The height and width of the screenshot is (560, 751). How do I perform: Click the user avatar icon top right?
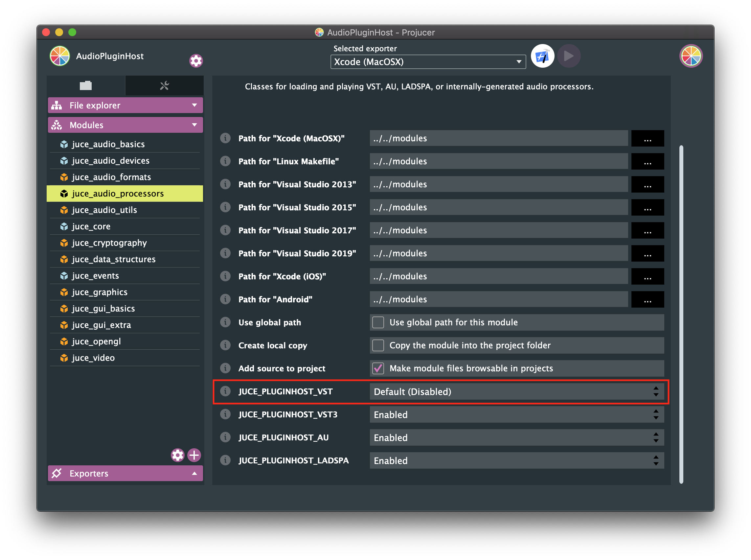tap(691, 56)
